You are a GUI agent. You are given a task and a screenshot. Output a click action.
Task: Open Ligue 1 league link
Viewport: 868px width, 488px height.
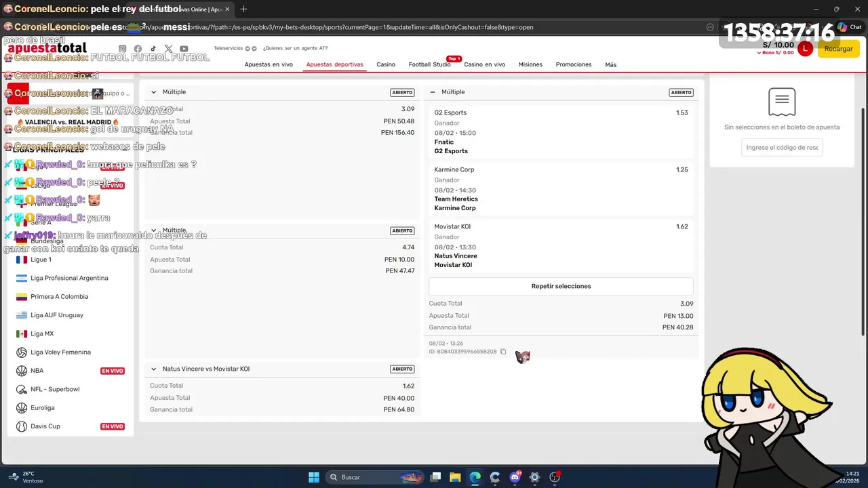[x=41, y=260]
